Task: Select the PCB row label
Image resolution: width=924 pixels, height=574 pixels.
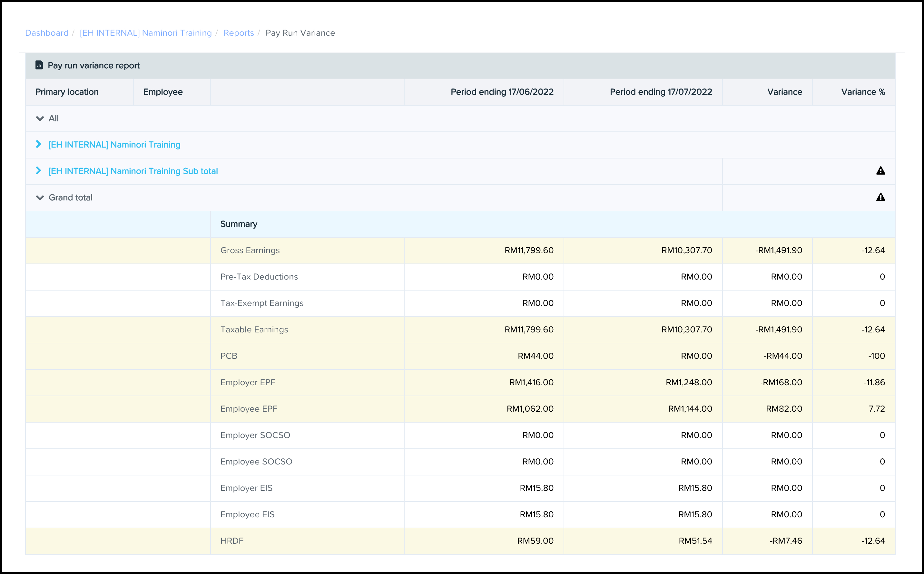Action: 228,356
